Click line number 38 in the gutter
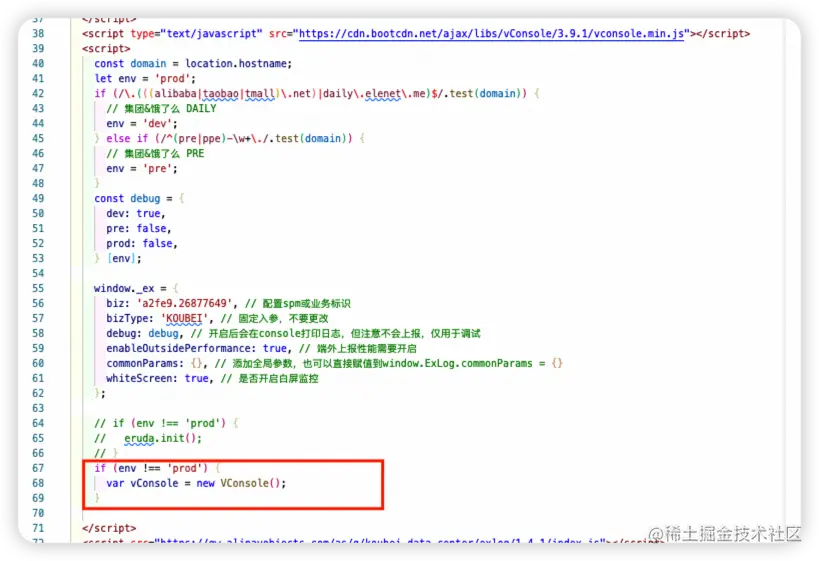 [x=38, y=34]
